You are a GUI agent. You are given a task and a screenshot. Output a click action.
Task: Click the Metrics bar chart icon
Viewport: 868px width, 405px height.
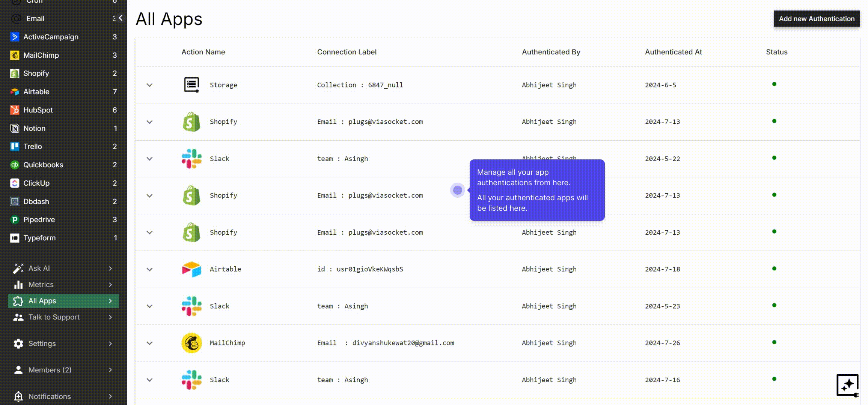18,285
